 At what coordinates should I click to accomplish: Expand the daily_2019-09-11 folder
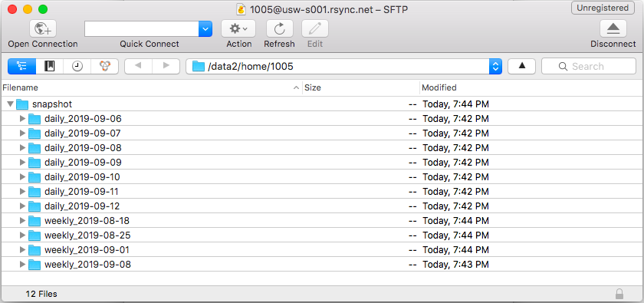coord(23,192)
